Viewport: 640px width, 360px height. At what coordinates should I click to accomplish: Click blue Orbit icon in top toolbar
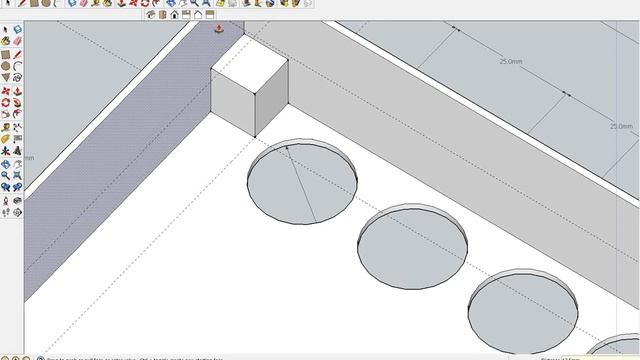(x=171, y=3)
